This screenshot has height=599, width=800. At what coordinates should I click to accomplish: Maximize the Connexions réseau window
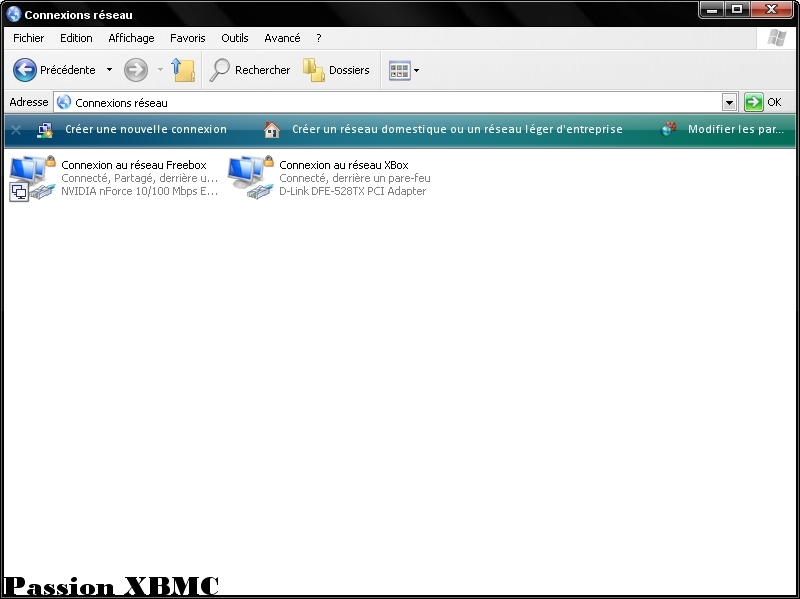pos(737,9)
